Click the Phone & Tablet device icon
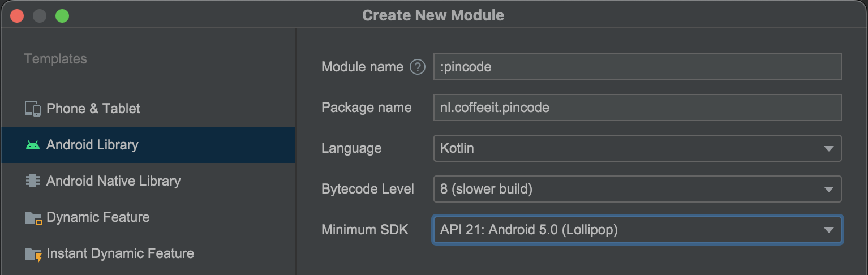This screenshot has height=275, width=868. point(33,109)
